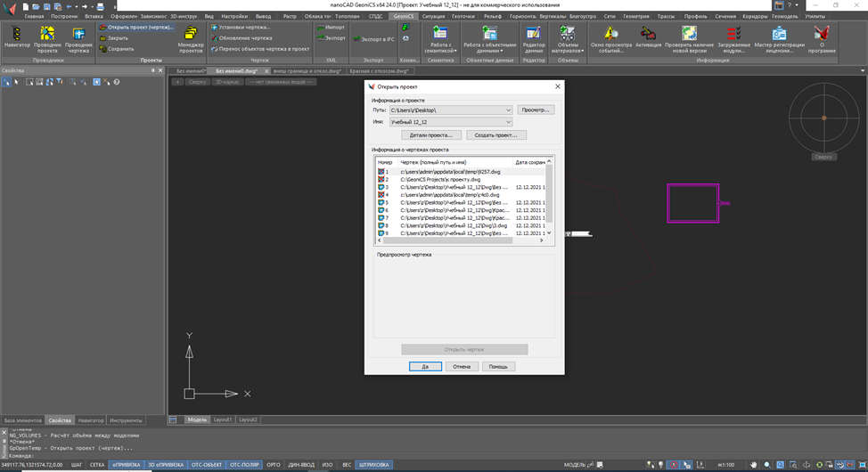Launch Менеджер проектов
868x472 pixels.
coord(191,38)
